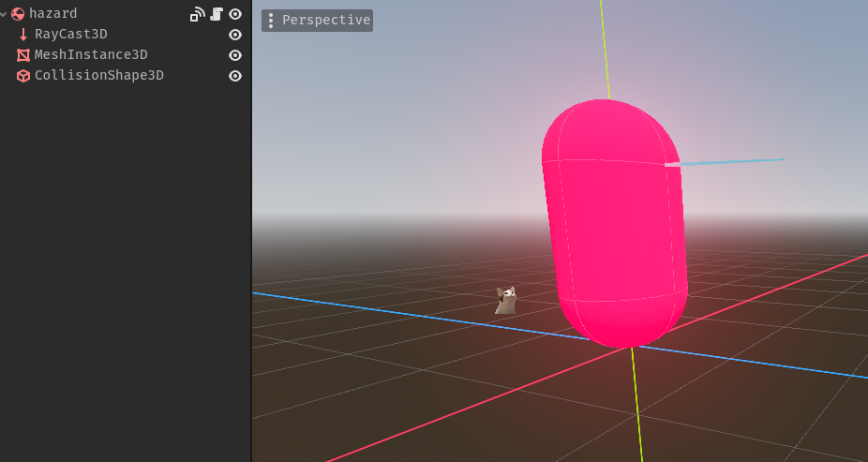This screenshot has height=462, width=868.
Task: Click the CollisionShape3D cube icon
Action: point(23,76)
